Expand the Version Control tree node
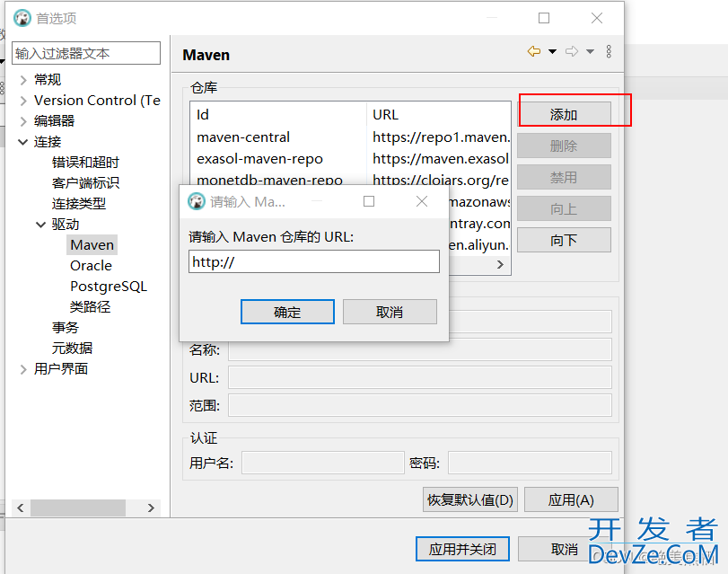 point(23,101)
